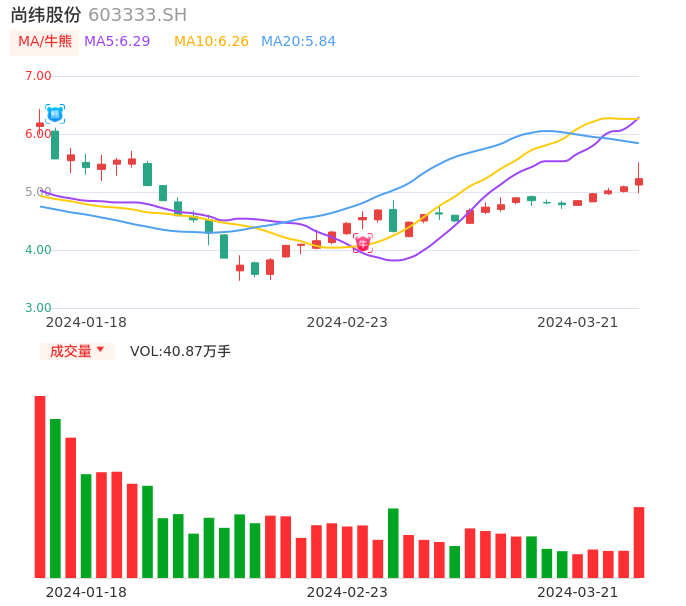Click the 4.00 price axis label
Image resolution: width=686 pixels, height=606 pixels.
tap(38, 250)
